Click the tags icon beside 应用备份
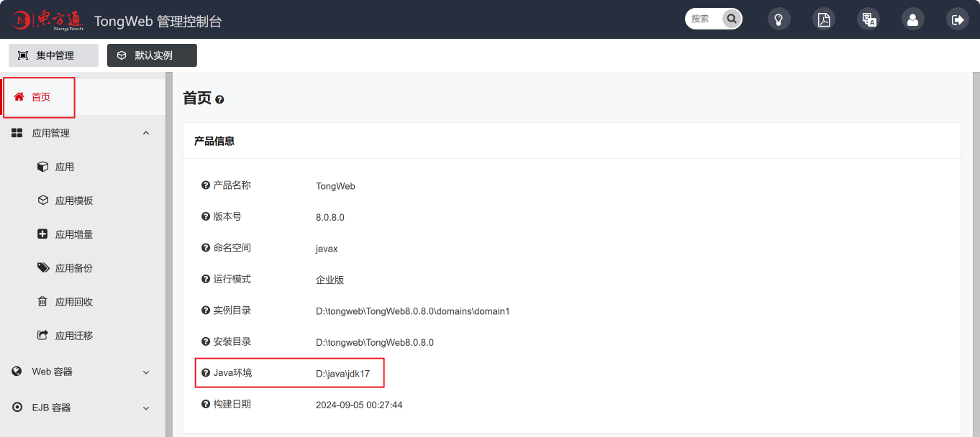980x437 pixels. 43,268
